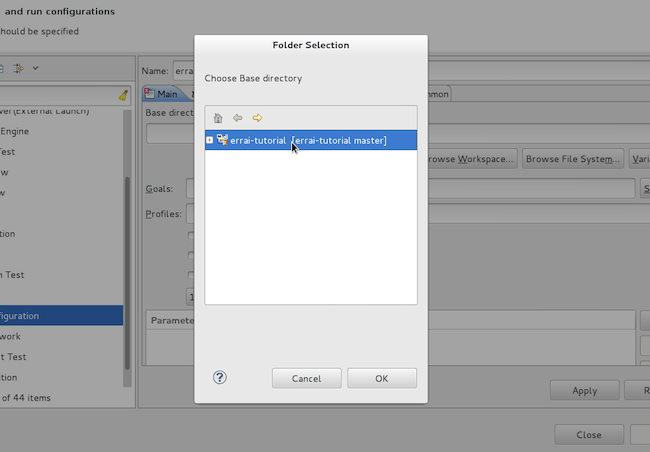Click the Close button at the bottom
This screenshot has width=650, height=452.
coord(589,434)
